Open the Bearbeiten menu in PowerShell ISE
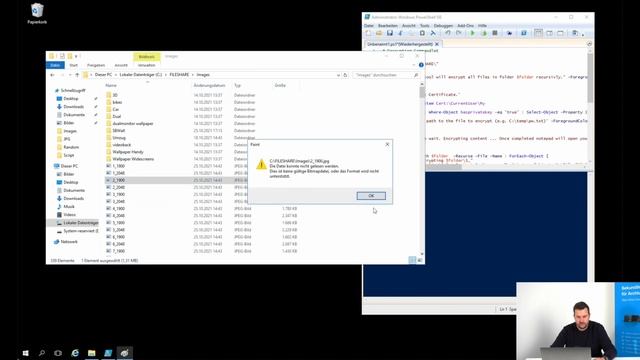 [388, 26]
